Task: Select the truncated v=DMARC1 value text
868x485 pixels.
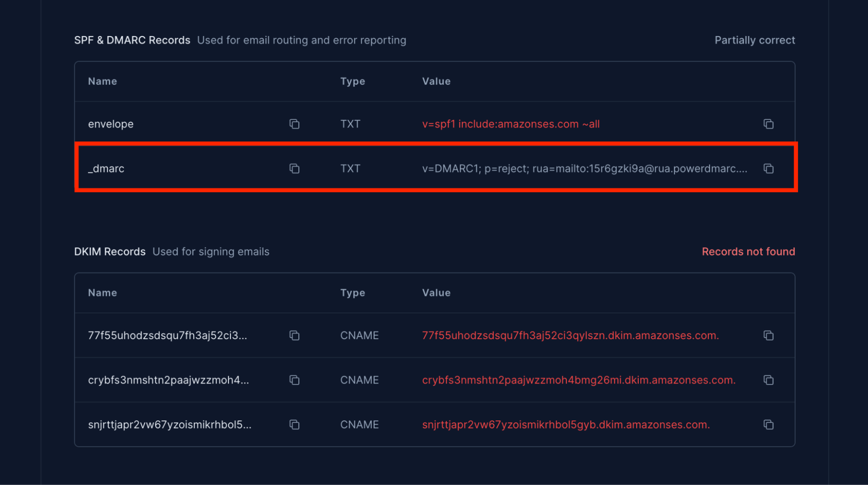Action: coord(584,169)
